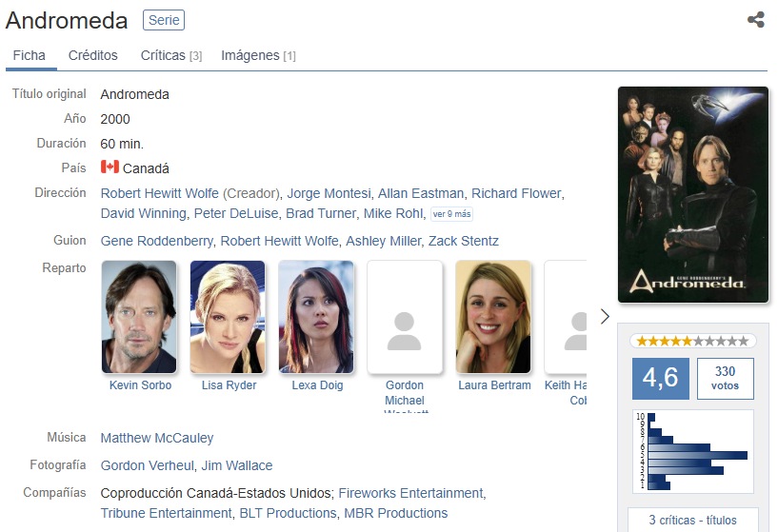Image resolution: width=778 pixels, height=532 pixels.
Task: Open Kevin Sorbo name link
Action: tap(140, 385)
